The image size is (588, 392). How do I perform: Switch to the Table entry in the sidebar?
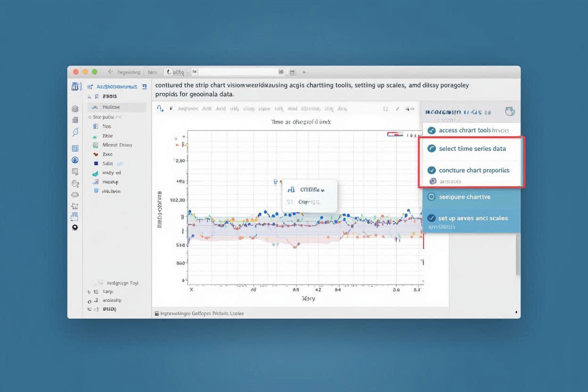[x=107, y=135]
